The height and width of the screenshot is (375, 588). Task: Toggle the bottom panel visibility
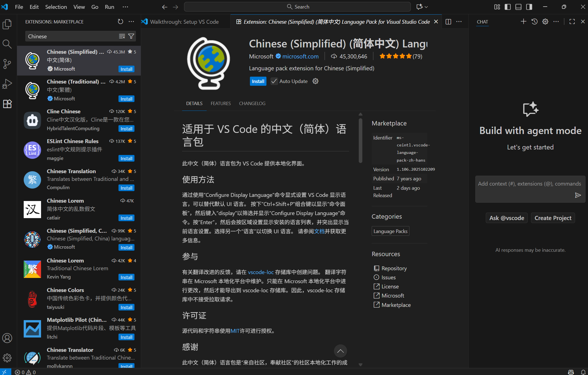(518, 7)
